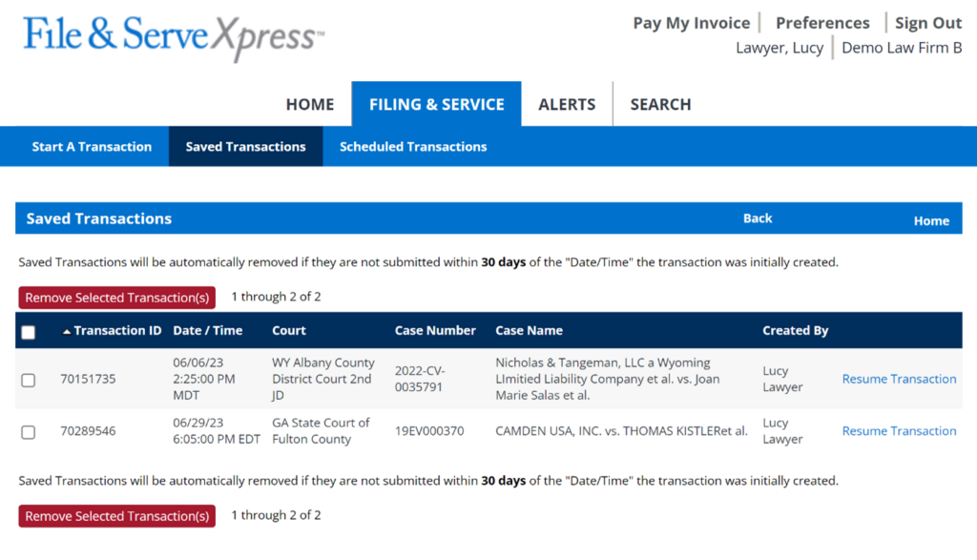Resume Transaction for the CAMDEN USA case
The width and height of the screenshot is (977, 560).
[899, 431]
